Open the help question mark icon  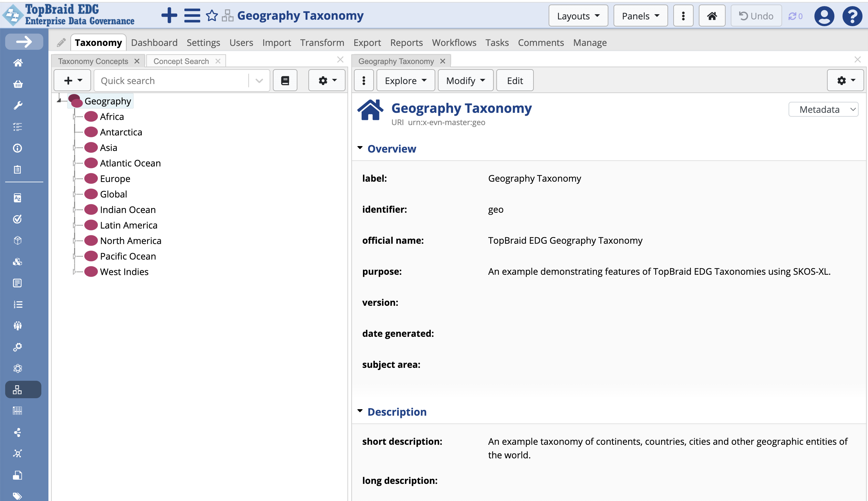[852, 16]
